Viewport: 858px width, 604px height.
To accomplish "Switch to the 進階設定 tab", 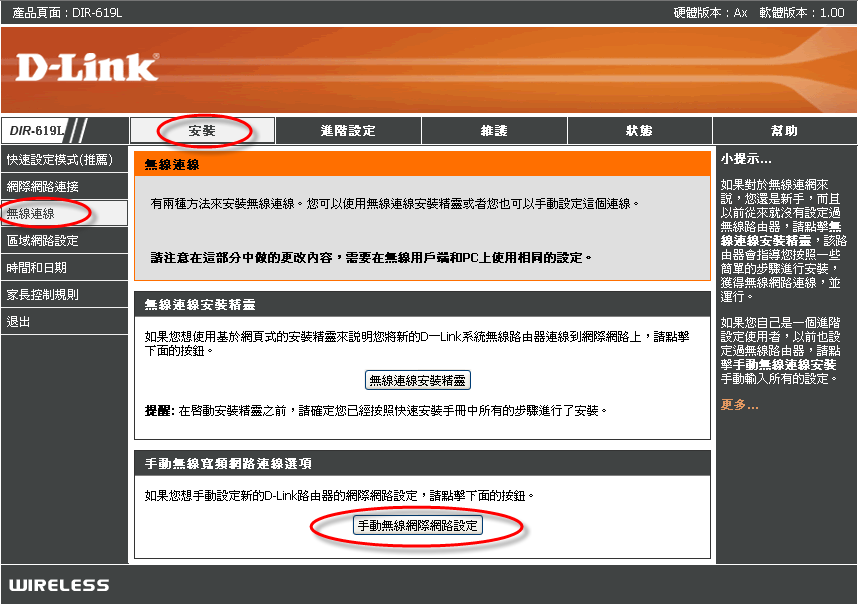I will [348, 131].
